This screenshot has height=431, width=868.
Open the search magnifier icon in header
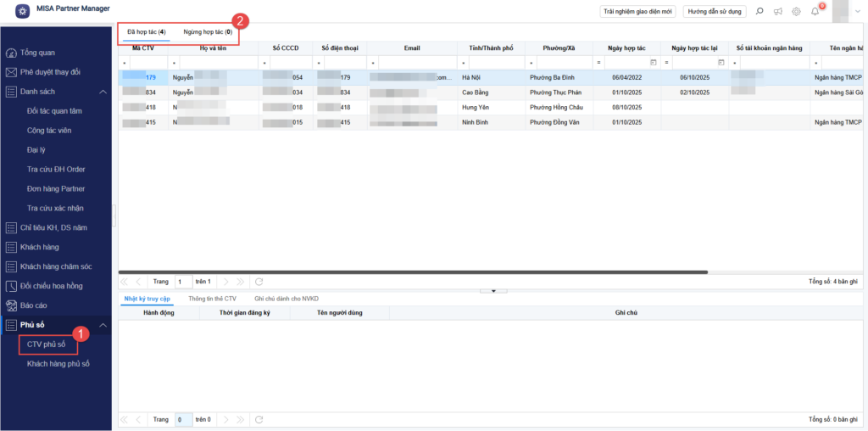coord(759,11)
